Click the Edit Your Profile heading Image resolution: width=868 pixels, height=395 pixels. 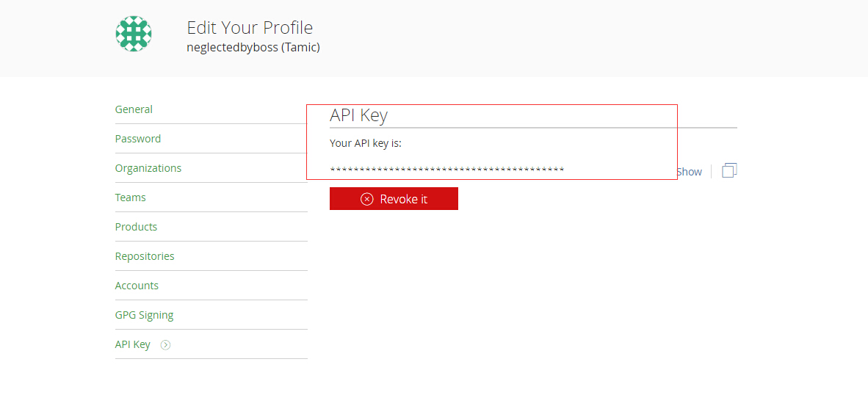click(250, 28)
